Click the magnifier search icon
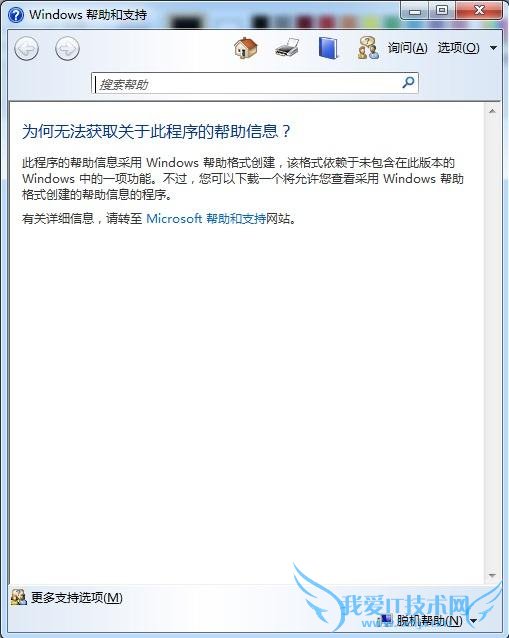The image size is (509, 638). (x=408, y=83)
